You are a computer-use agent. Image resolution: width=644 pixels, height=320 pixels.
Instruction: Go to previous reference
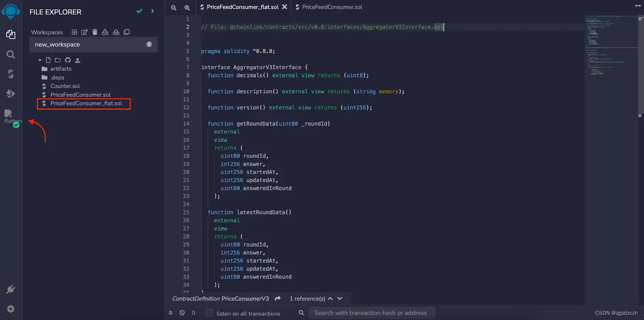(x=330, y=299)
